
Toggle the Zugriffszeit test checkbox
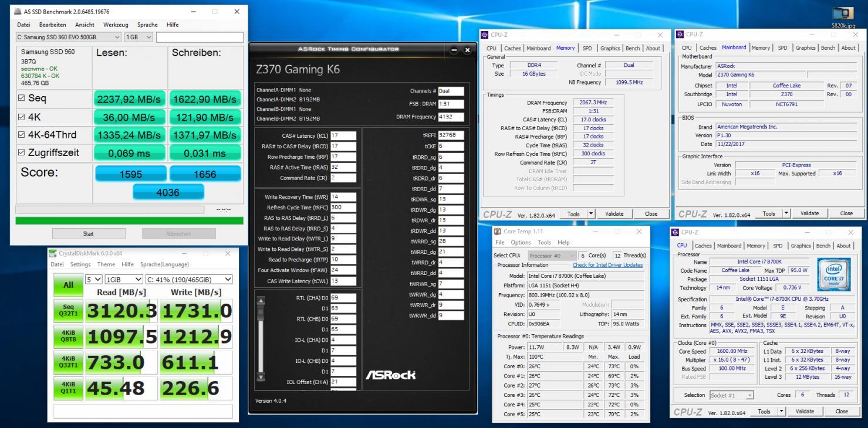click(x=22, y=153)
